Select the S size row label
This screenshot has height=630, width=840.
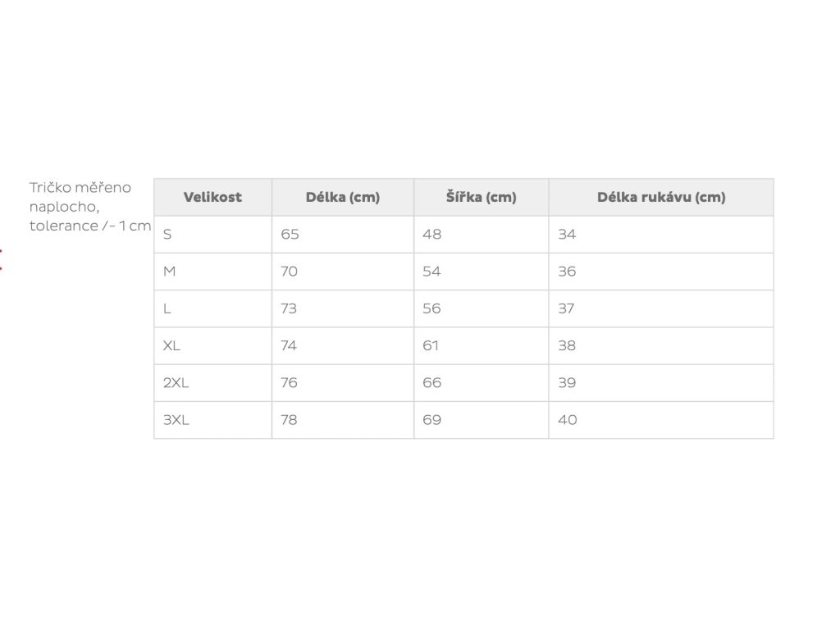[x=168, y=235]
